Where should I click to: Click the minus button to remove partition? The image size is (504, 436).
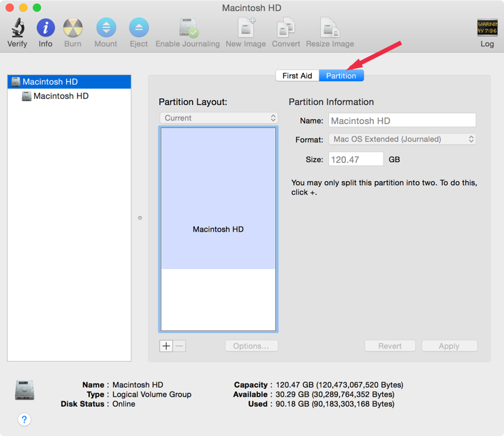[179, 346]
